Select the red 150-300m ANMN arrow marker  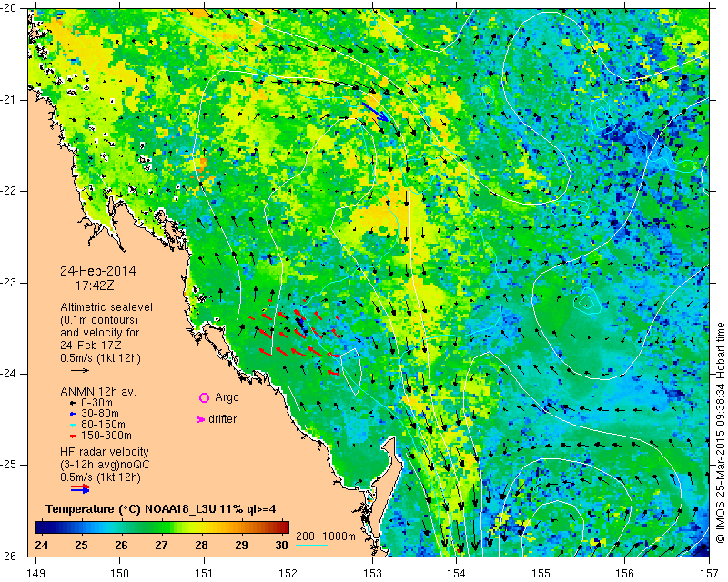(73, 436)
